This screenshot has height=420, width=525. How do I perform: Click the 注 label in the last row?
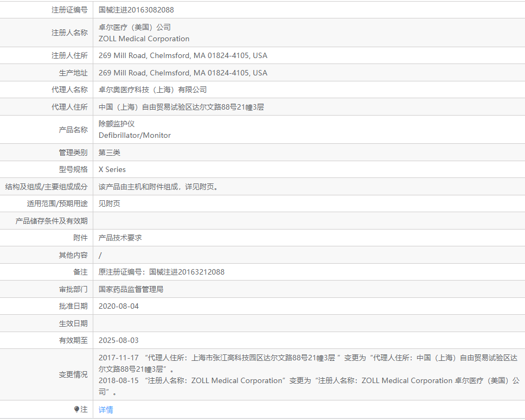84,409
